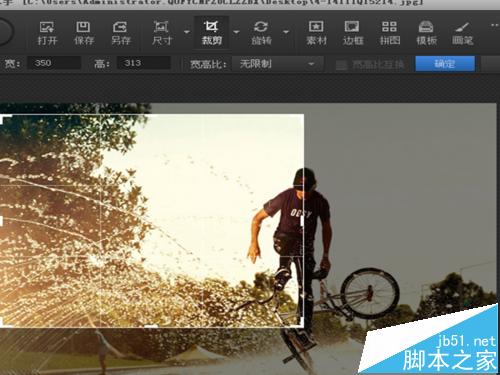Open an image with the 打开 icon
Screen dimensions: 500x375
click(x=47, y=33)
